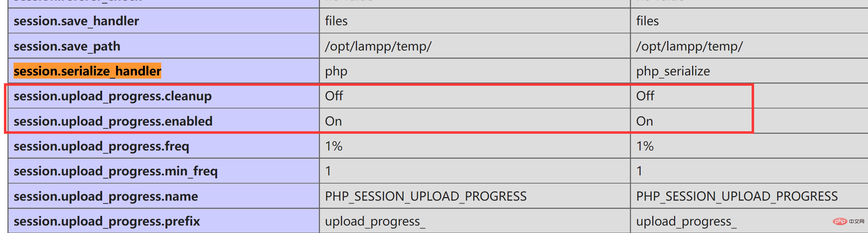Click master Off value for upload_progress.cleanup

tap(645, 96)
